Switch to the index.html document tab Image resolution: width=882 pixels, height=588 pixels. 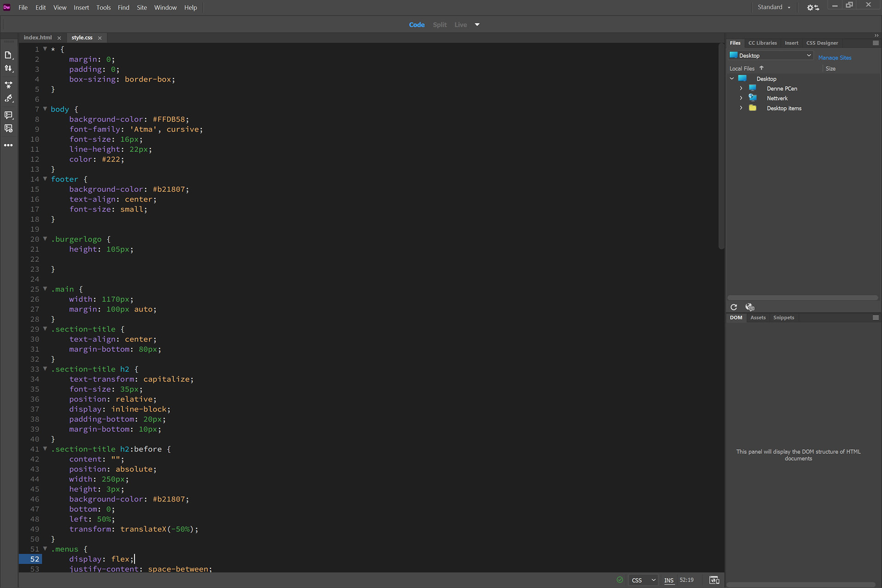pyautogui.click(x=38, y=38)
